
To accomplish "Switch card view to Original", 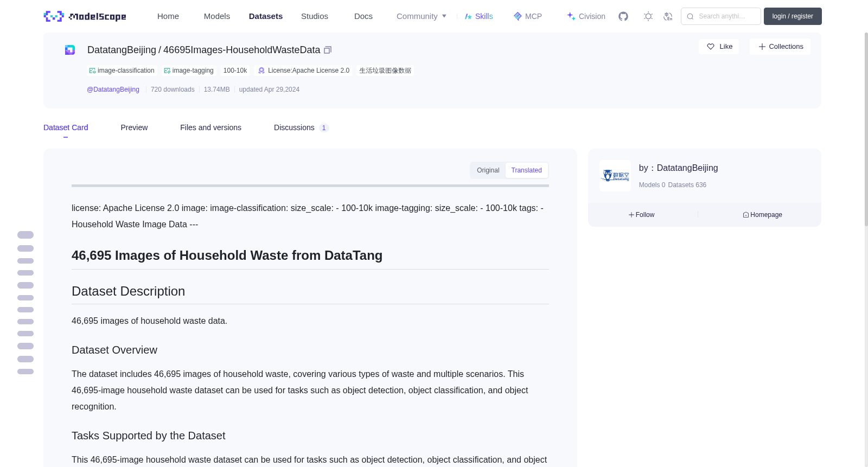I will (488, 170).
